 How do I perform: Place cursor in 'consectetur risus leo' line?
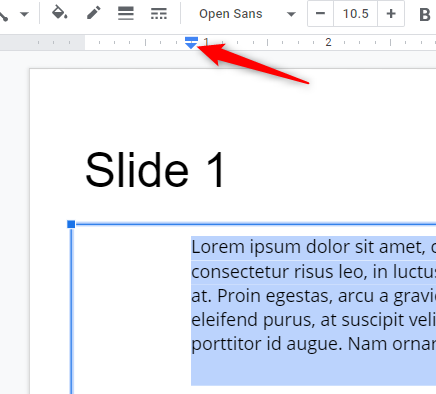(x=313, y=272)
